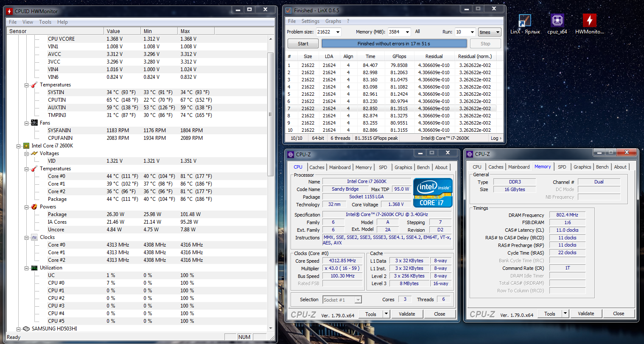Open Tools dropdown arrow in CPU-Z memory window
Screen dimensions: 644x344
[565, 313]
